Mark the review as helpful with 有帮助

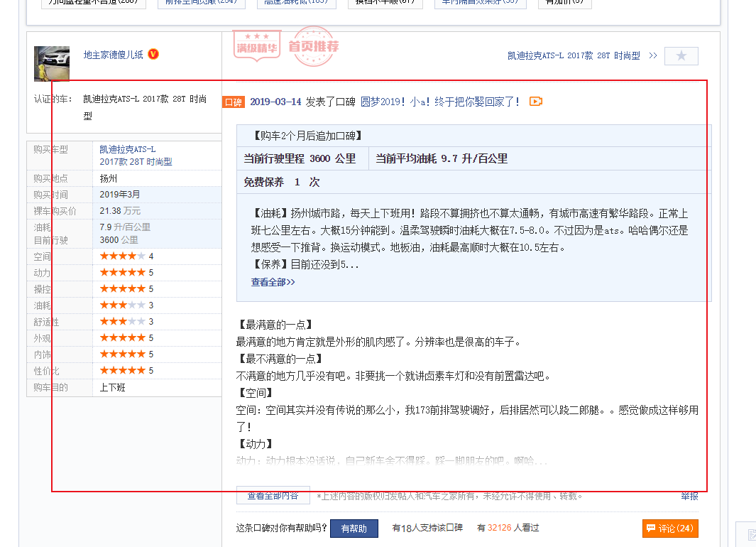(354, 529)
